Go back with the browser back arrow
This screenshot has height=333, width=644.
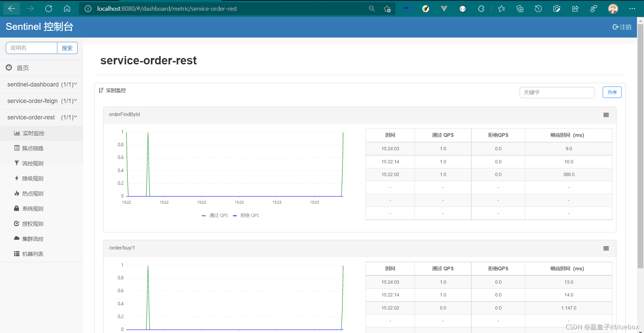(12, 9)
